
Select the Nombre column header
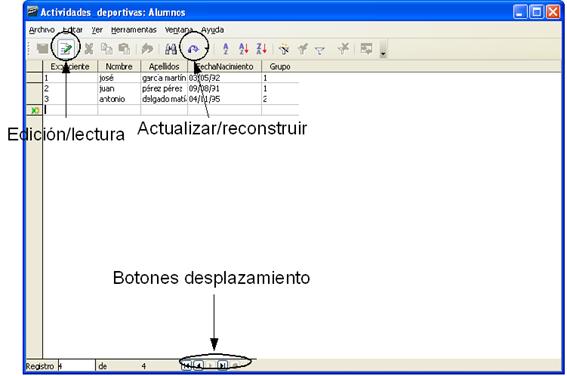[119, 67]
